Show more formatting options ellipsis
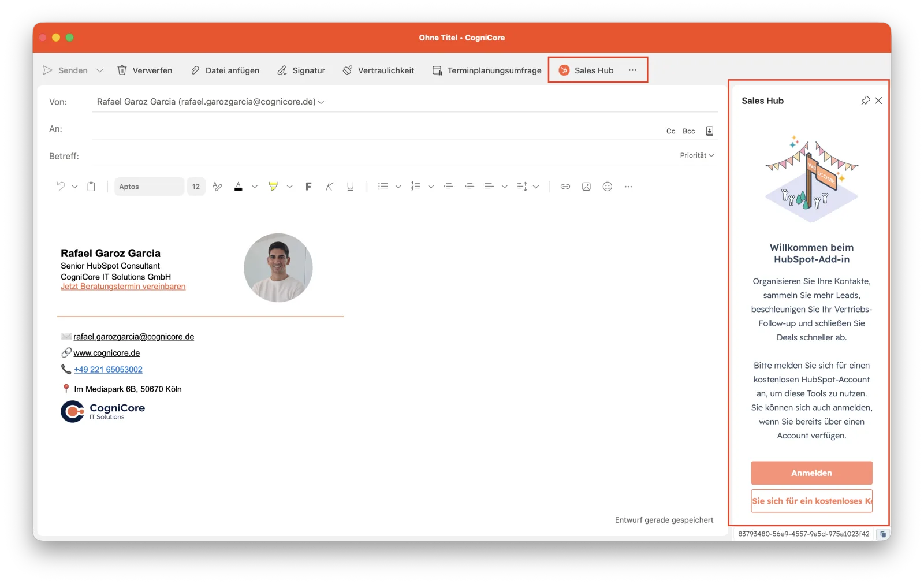 tap(628, 187)
